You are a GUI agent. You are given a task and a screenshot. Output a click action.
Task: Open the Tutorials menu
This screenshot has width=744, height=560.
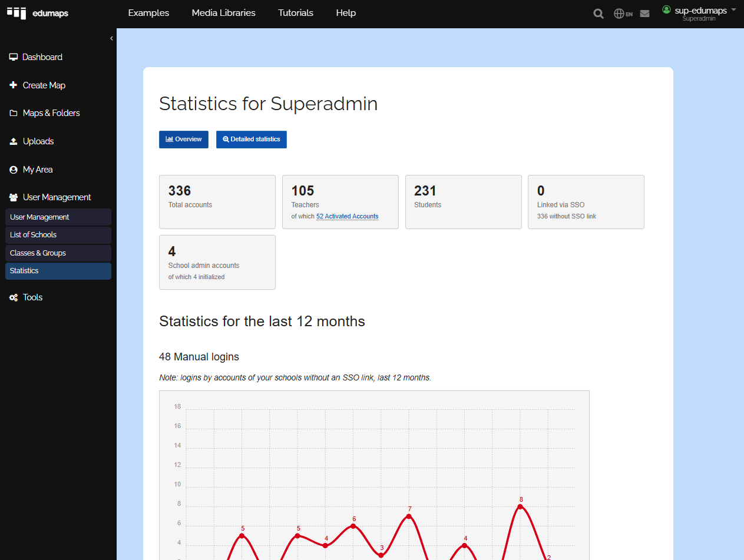coord(296,13)
